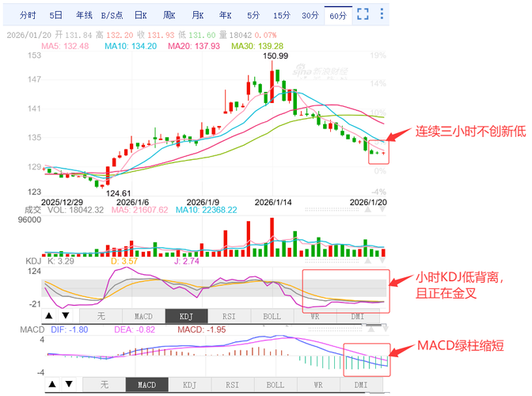532x396 pixels.
Task: Click the 2025/12/29 date axis label
Action: tap(62, 203)
